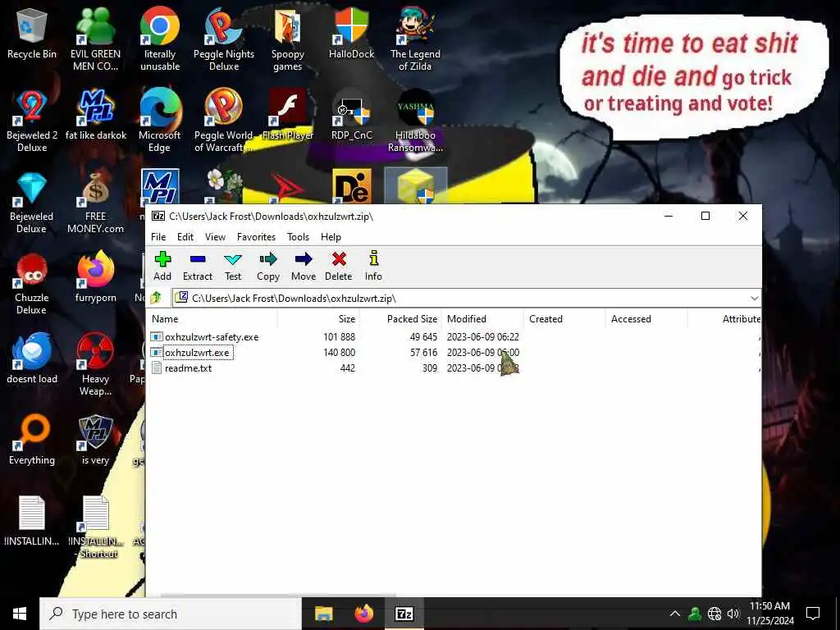Click the taskbar volume speaker icon
840x630 pixels.
click(x=733, y=614)
